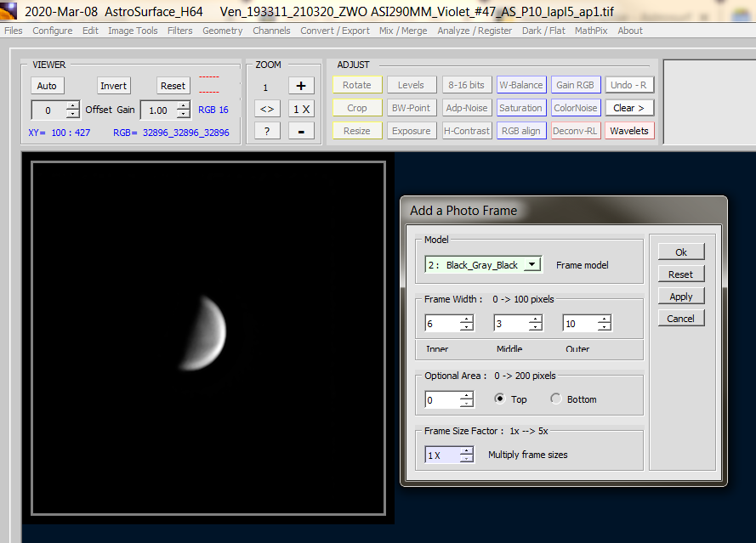Screen dimensions: 756x543
Task: Click the Venus image preview
Action: (205, 334)
